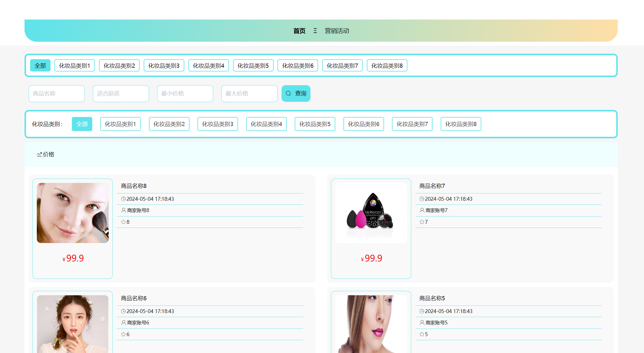Open the product image of 商品名称8
The width and height of the screenshot is (644, 353).
coord(73,213)
